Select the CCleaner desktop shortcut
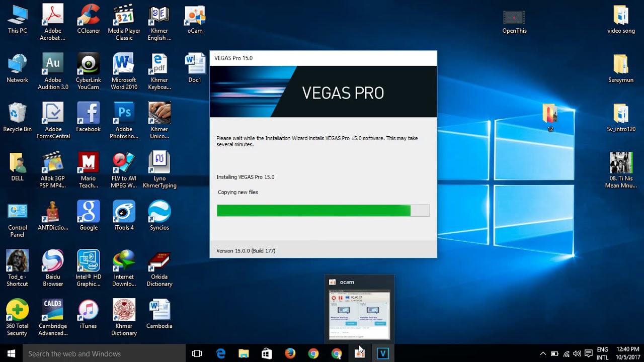Image resolution: width=644 pixels, height=362 pixels. 89,19
